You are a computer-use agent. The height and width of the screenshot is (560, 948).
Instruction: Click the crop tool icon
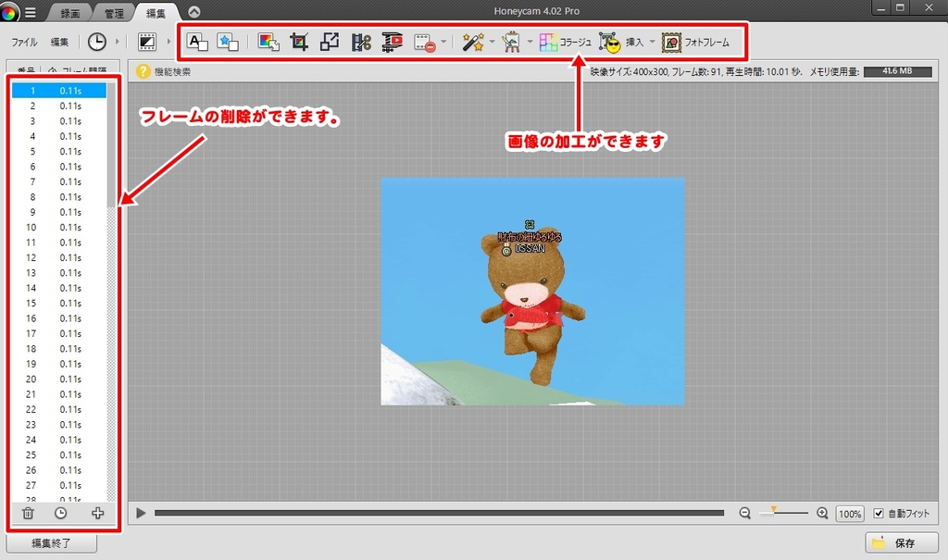pos(299,42)
